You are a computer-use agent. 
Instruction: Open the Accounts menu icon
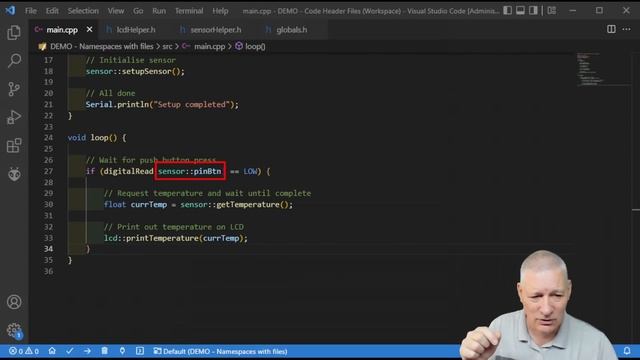click(x=14, y=302)
